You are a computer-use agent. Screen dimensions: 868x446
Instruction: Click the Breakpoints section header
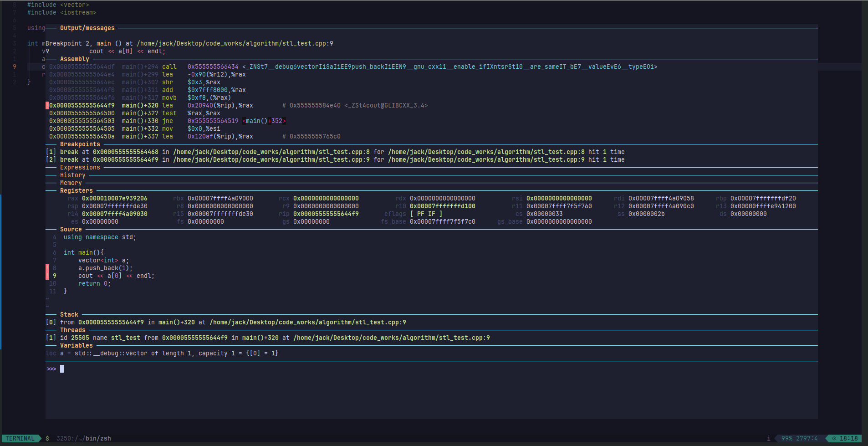(80, 144)
